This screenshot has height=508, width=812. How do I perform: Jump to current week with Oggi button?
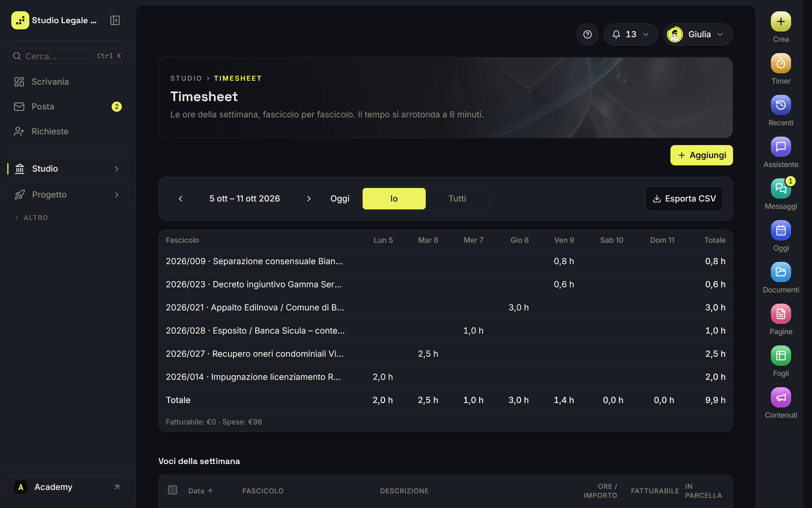point(340,199)
